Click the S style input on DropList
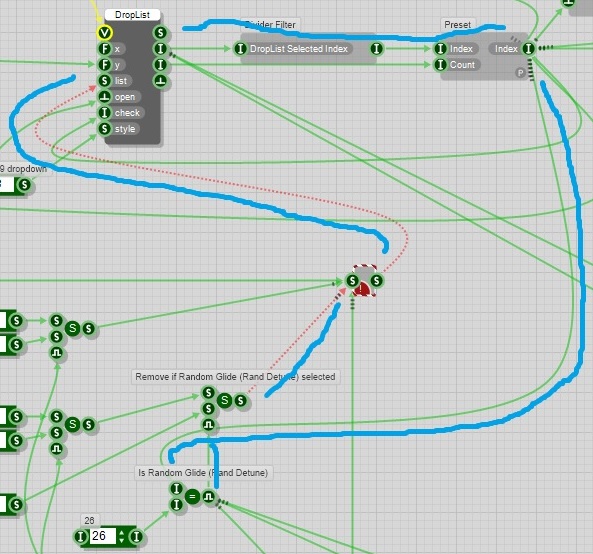The width and height of the screenshot is (593, 554). 104,129
